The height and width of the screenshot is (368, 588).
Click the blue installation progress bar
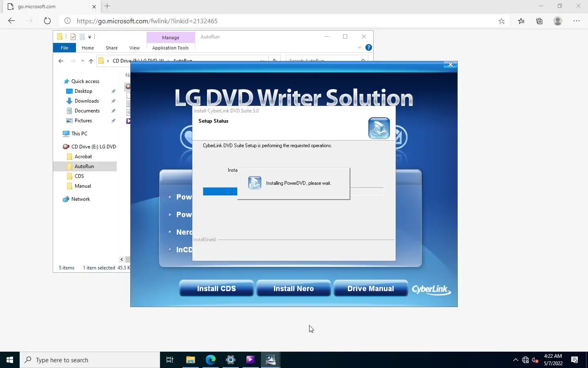(220, 191)
